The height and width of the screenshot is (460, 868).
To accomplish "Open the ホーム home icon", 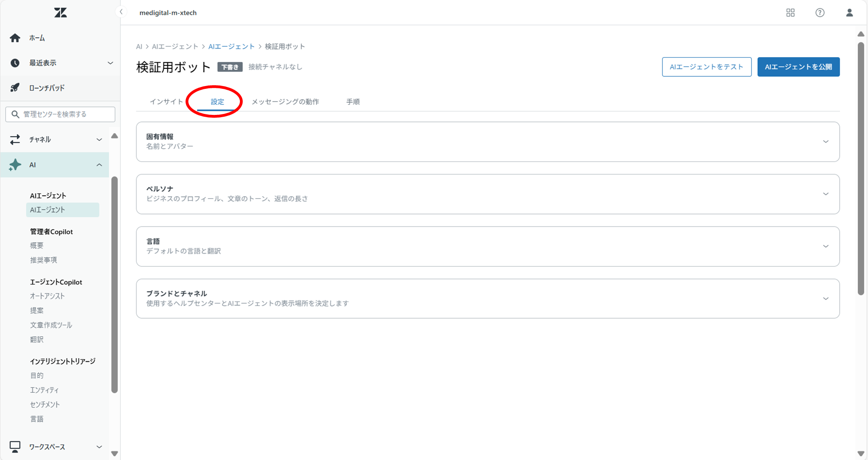I will click(15, 38).
